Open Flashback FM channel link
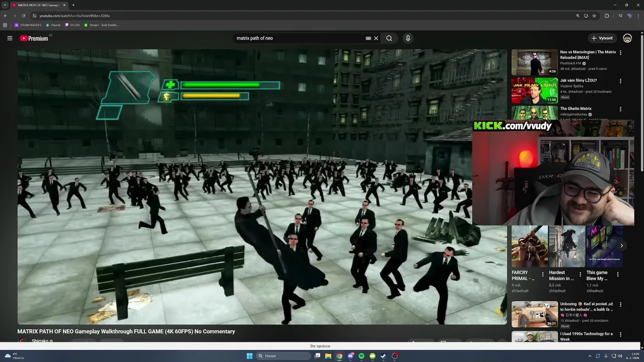Image resolution: width=644 pixels, height=362 pixels. (x=571, y=63)
